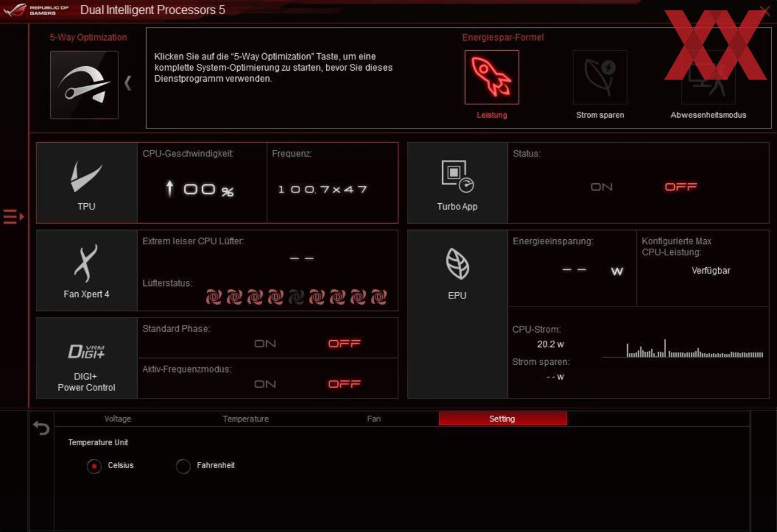Switch to the Temperature tab

point(246,419)
